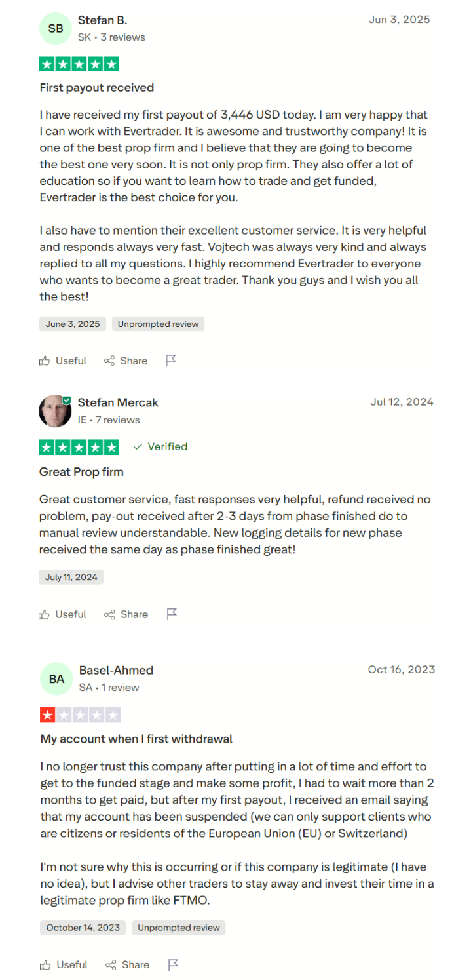Click the share icon on Stefan Mercak's review
This screenshot has height=980, width=471.
(x=109, y=614)
